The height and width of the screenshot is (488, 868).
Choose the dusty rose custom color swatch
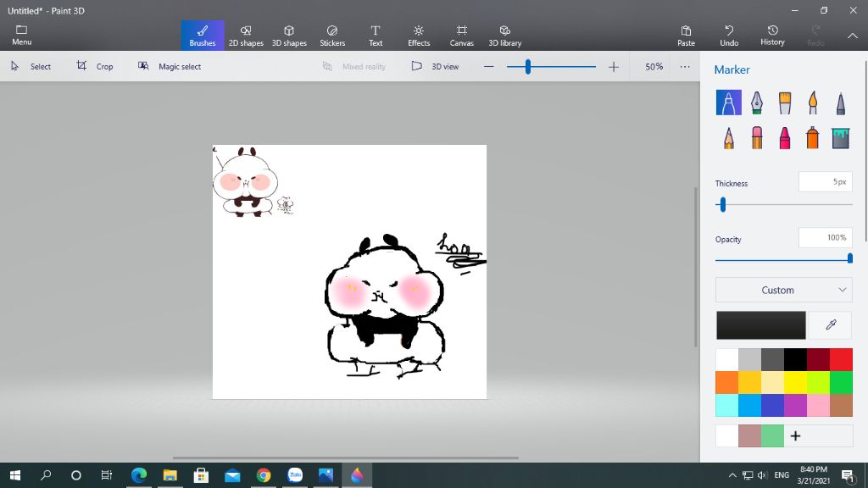click(x=749, y=436)
